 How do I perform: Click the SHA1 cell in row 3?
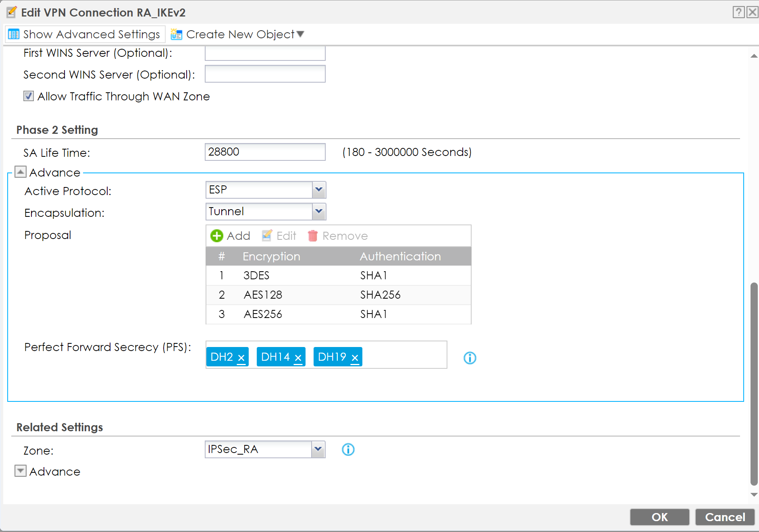(x=374, y=314)
